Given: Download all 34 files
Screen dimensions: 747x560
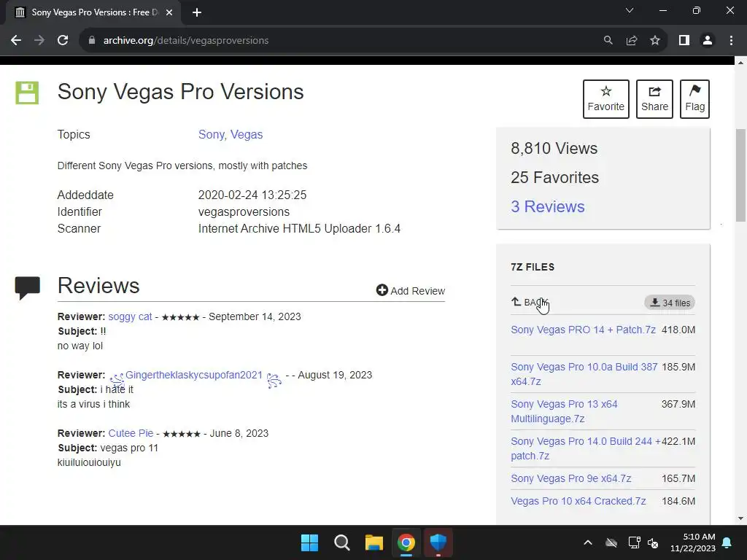Looking at the screenshot, I should (670, 303).
